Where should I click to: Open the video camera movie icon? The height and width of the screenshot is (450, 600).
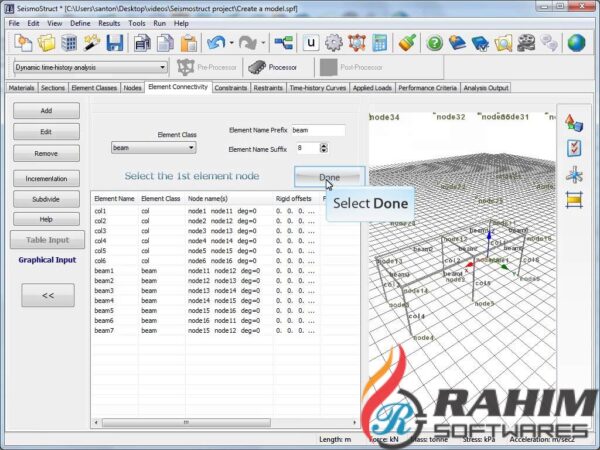click(526, 43)
